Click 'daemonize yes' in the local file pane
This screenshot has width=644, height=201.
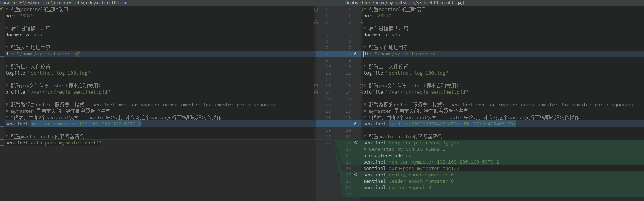pyautogui.click(x=24, y=35)
